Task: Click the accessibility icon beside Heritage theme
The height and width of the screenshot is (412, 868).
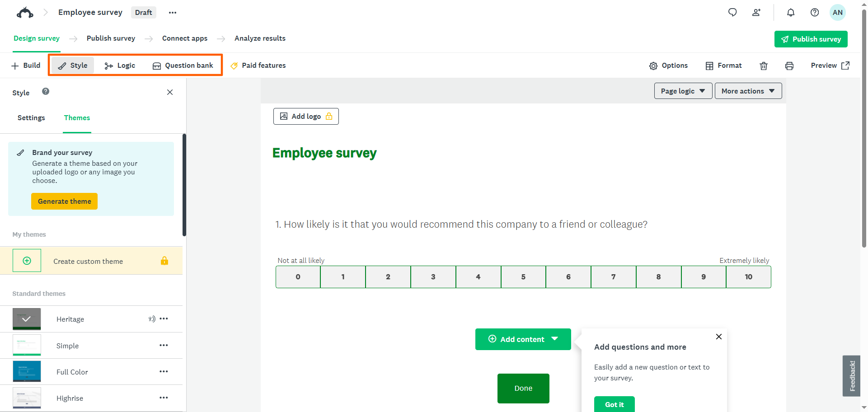Action: click(x=152, y=319)
